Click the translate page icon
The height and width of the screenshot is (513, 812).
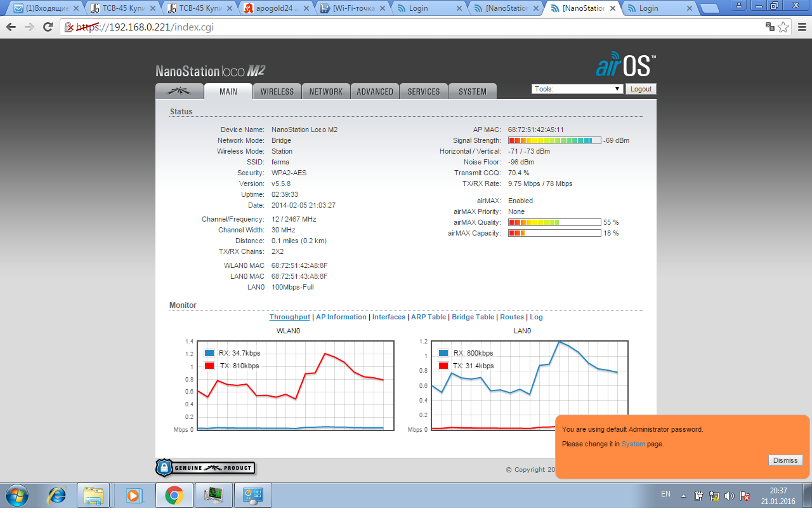coord(769,27)
